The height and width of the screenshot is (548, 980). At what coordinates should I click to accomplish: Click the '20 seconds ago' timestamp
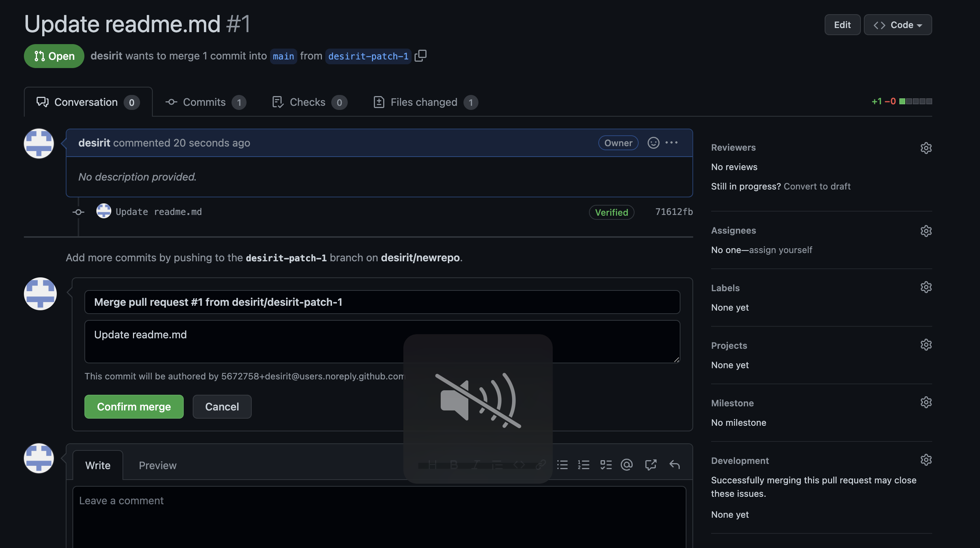[x=211, y=143]
